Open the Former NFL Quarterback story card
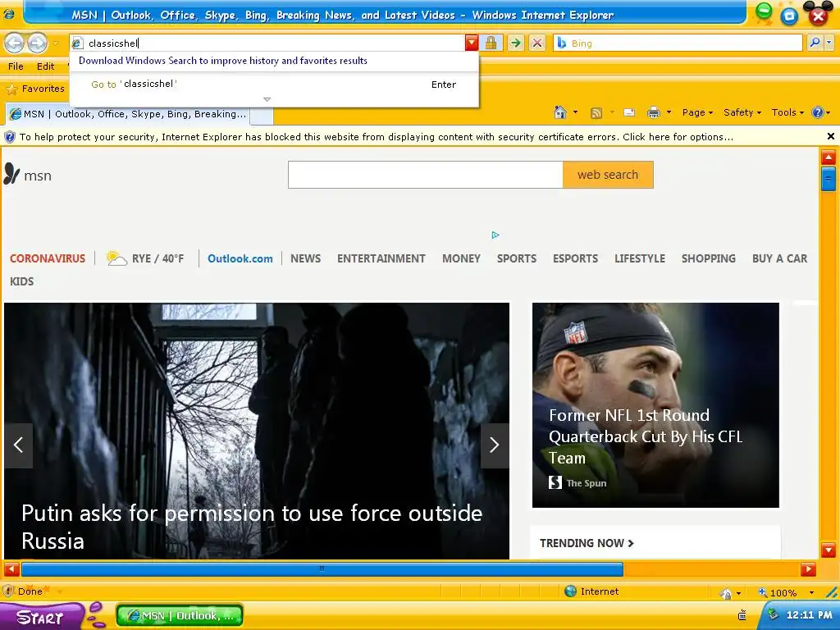840x630 pixels. [655, 405]
